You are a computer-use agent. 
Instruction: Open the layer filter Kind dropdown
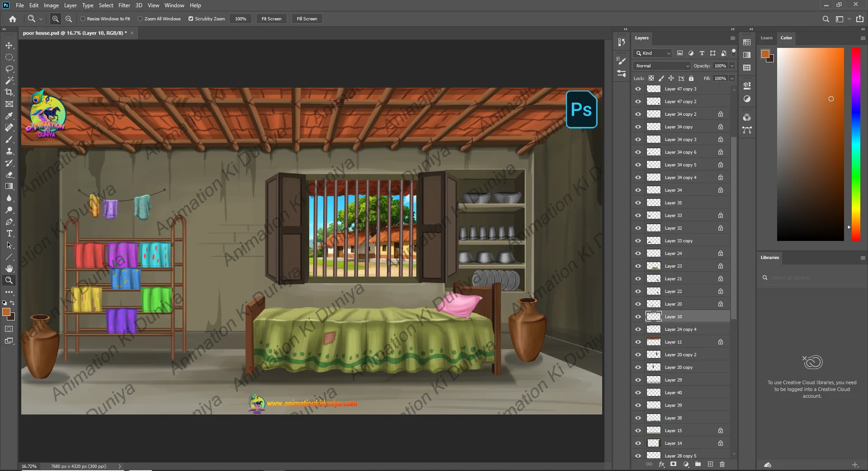(653, 53)
